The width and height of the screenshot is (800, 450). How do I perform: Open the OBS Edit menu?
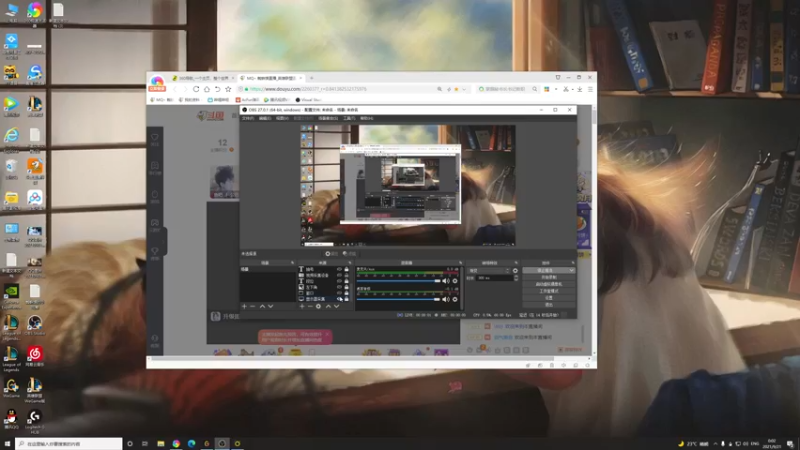(265, 118)
